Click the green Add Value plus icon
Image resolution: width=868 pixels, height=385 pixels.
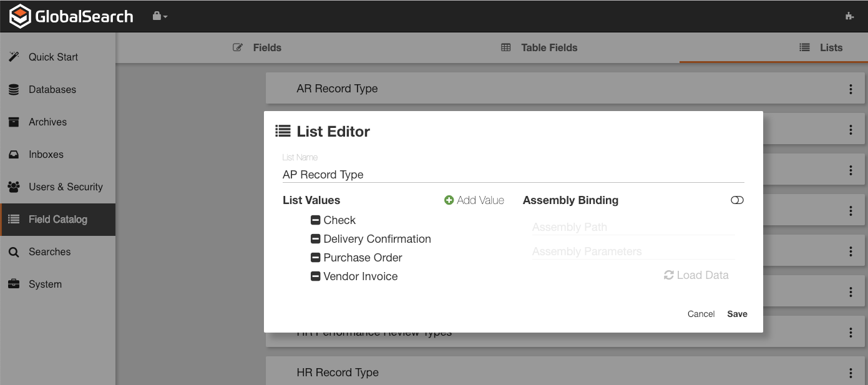pos(449,200)
